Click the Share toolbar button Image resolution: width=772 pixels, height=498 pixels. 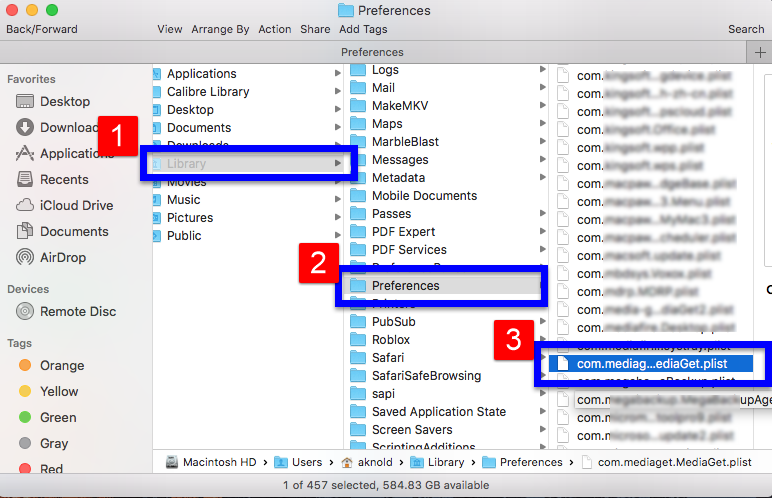[315, 30]
